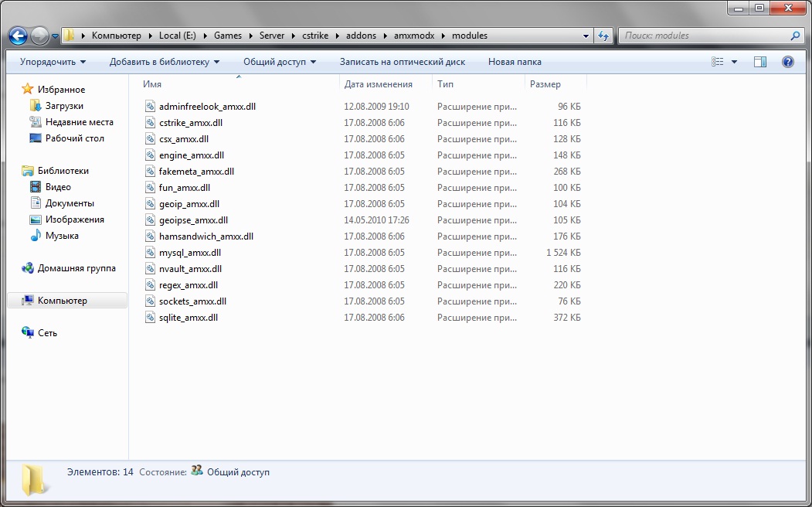Image resolution: width=812 pixels, height=507 pixels.
Task: Click the refresh icon beside the address bar
Action: pyautogui.click(x=603, y=36)
